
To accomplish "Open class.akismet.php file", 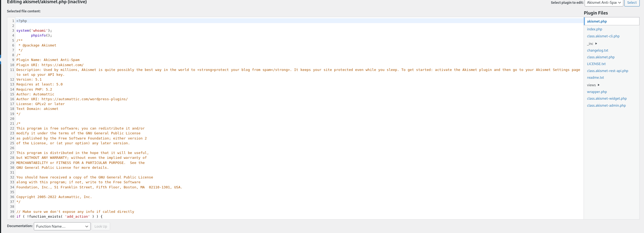I will [601, 57].
